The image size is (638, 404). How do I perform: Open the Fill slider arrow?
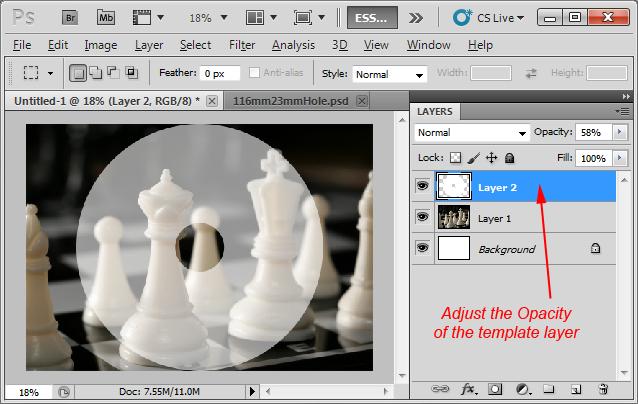pyautogui.click(x=620, y=158)
